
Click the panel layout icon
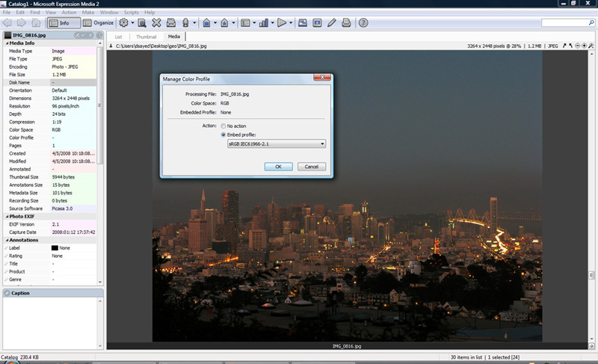pyautogui.click(x=245, y=23)
